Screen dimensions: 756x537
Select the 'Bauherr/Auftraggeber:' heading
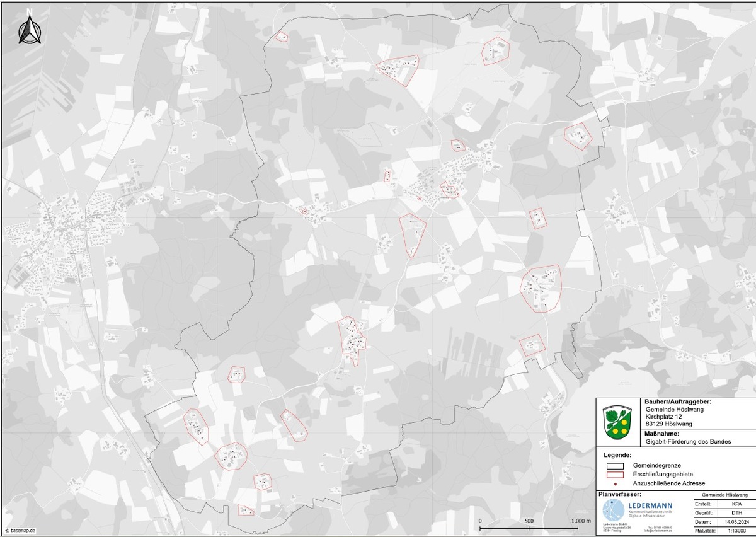[x=678, y=401]
